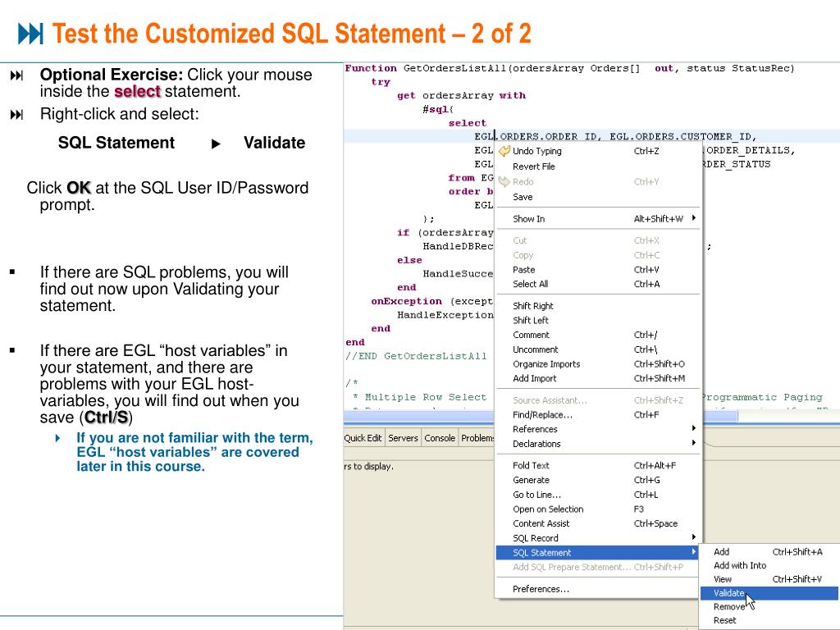Click the Undo Typing arrow icon
Image resolution: width=840 pixels, height=630 pixels.
click(504, 151)
